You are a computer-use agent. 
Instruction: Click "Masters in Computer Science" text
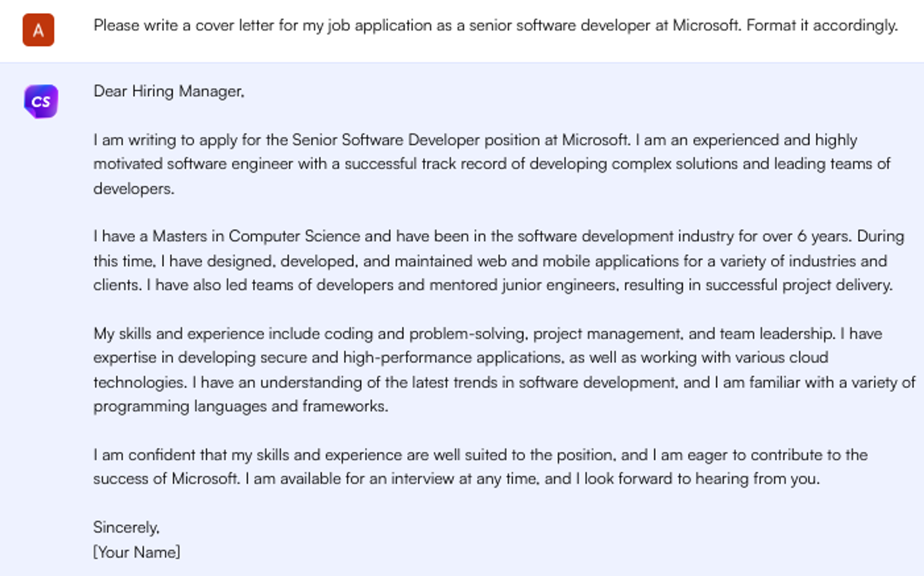click(256, 236)
